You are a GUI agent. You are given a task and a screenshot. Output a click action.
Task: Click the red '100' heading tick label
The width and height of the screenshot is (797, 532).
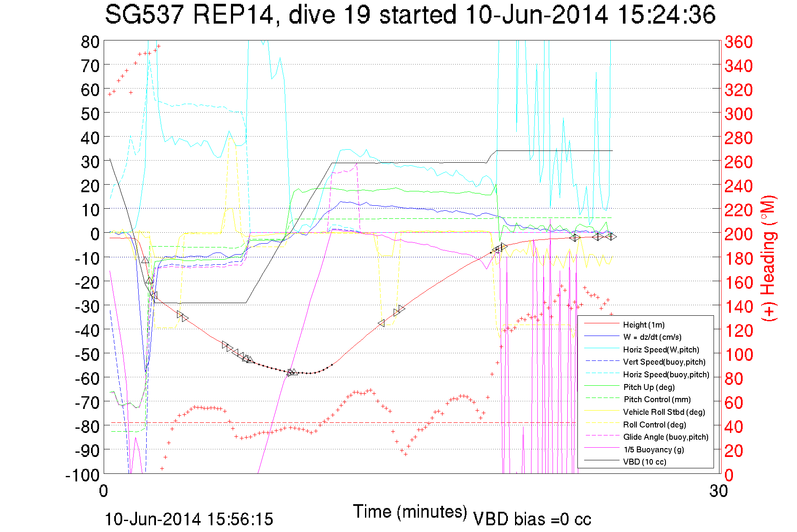pyautogui.click(x=738, y=355)
